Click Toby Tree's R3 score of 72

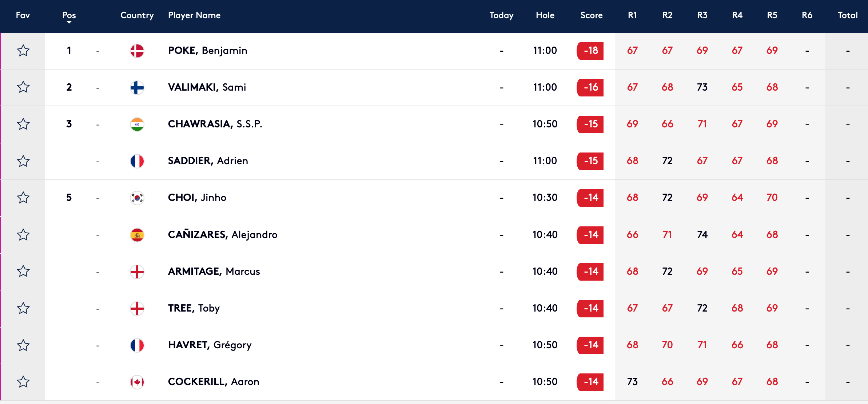tap(702, 308)
